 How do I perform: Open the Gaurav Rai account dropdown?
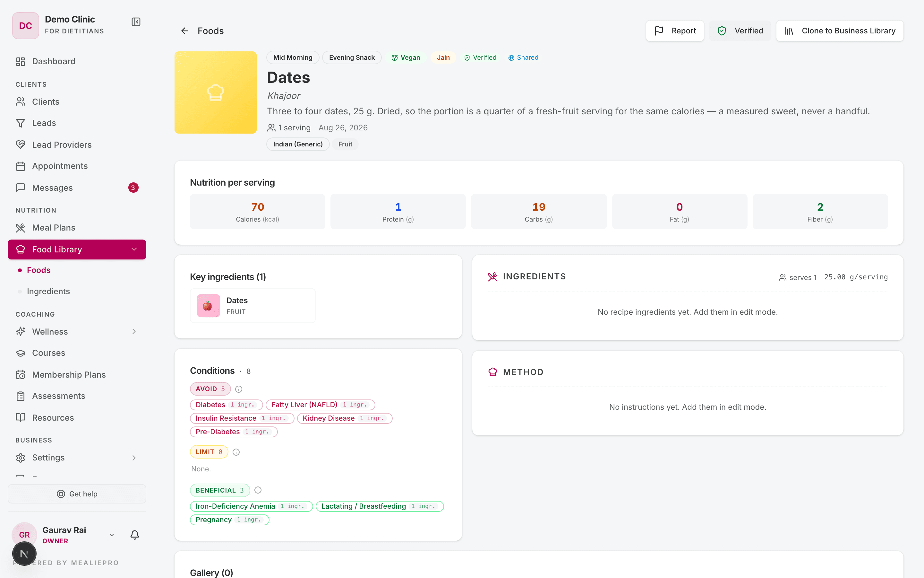(112, 535)
